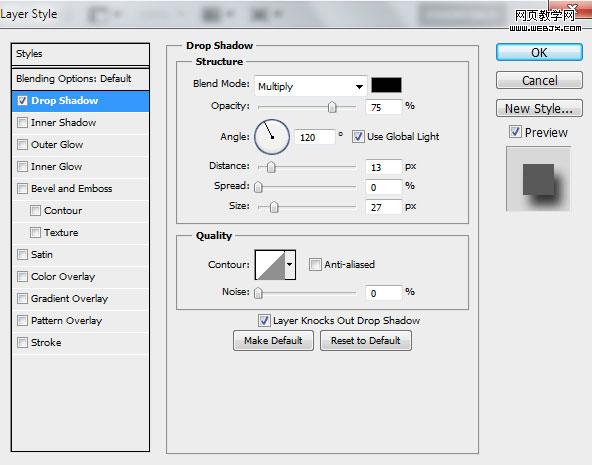Click the Make Default button
The image size is (592, 465).
[x=273, y=341]
